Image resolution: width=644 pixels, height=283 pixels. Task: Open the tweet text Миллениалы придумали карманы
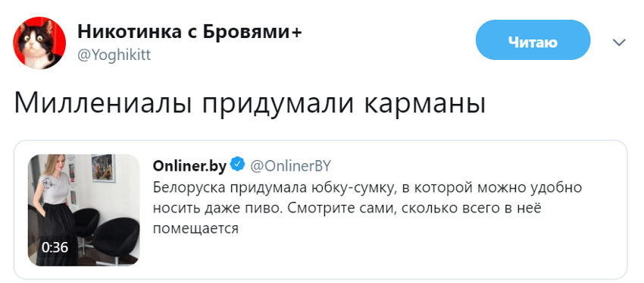click(x=250, y=104)
